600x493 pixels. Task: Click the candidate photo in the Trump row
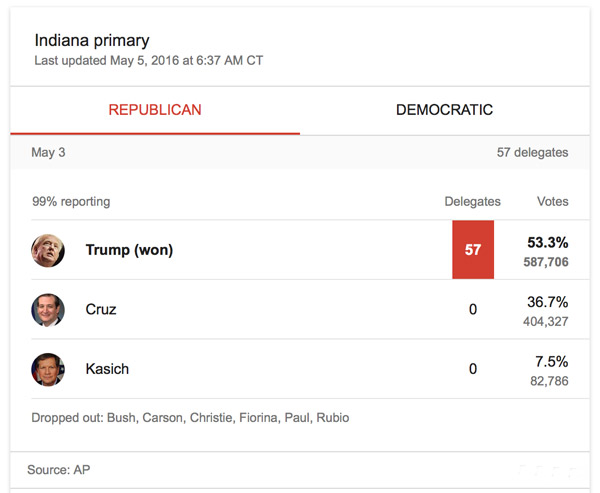point(48,250)
